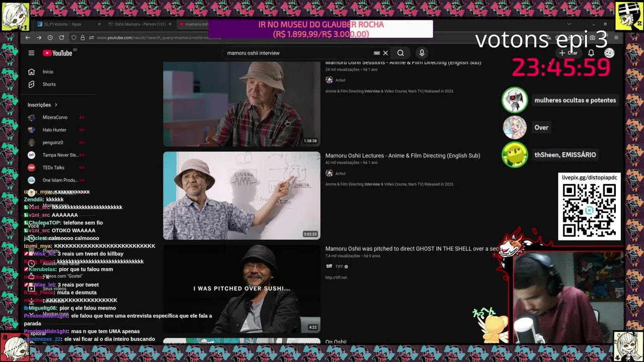The width and height of the screenshot is (644, 362).
Task: Open the TIFF channel name link
Action: 339,266
